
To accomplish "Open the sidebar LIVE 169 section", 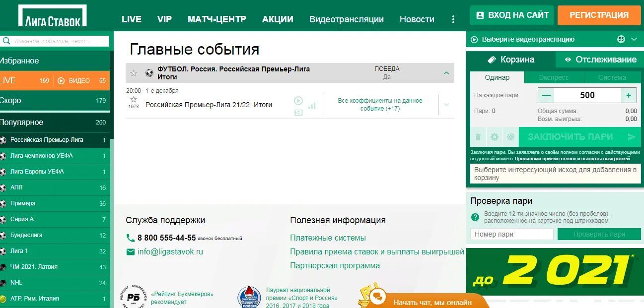I will (26, 80).
